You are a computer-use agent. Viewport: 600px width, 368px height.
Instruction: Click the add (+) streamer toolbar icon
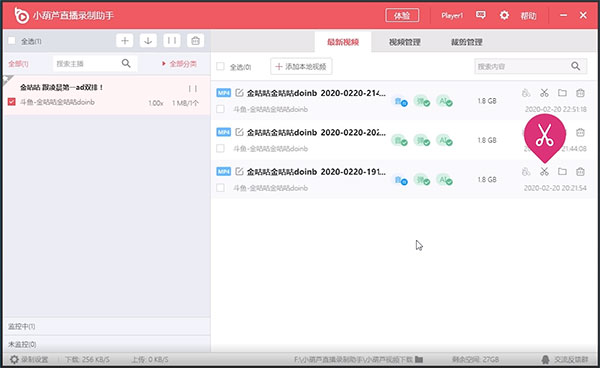click(125, 41)
